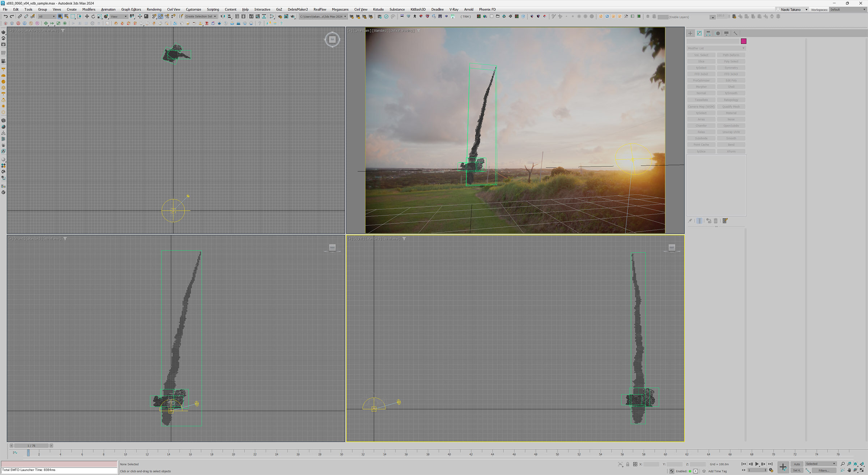
Task: Toggle the Auto key mode button
Action: [x=797, y=464]
